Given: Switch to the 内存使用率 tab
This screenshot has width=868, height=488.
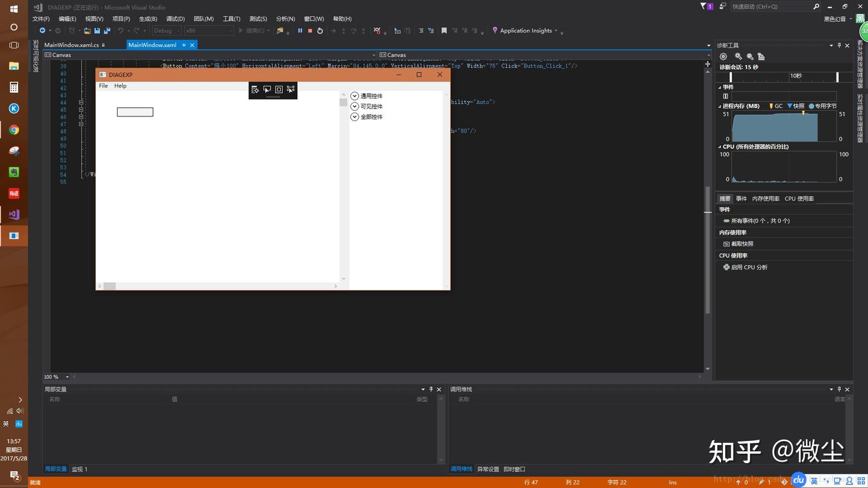Looking at the screenshot, I should click(x=766, y=199).
